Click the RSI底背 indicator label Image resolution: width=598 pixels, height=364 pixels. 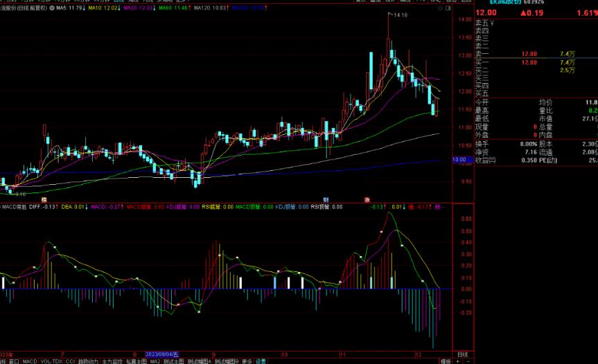[218, 207]
